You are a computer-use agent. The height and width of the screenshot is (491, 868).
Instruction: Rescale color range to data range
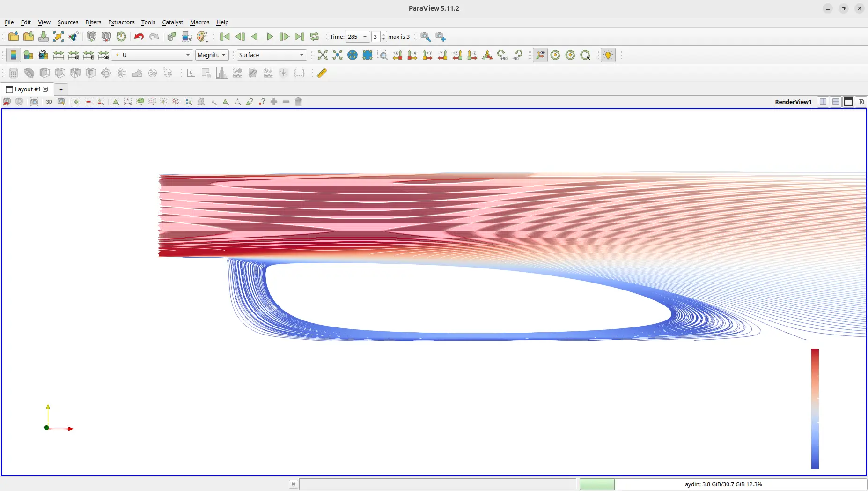point(59,55)
